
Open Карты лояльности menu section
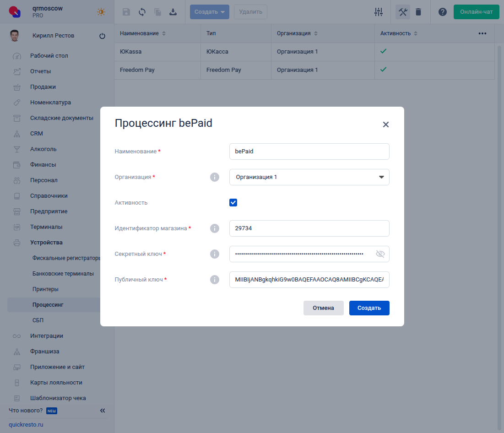[56, 383]
